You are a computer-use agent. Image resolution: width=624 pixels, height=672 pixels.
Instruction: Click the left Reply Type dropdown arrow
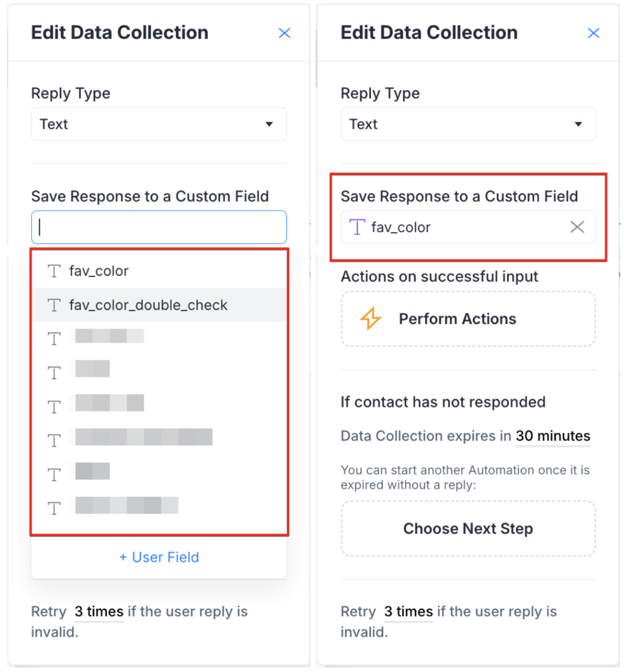[269, 124]
